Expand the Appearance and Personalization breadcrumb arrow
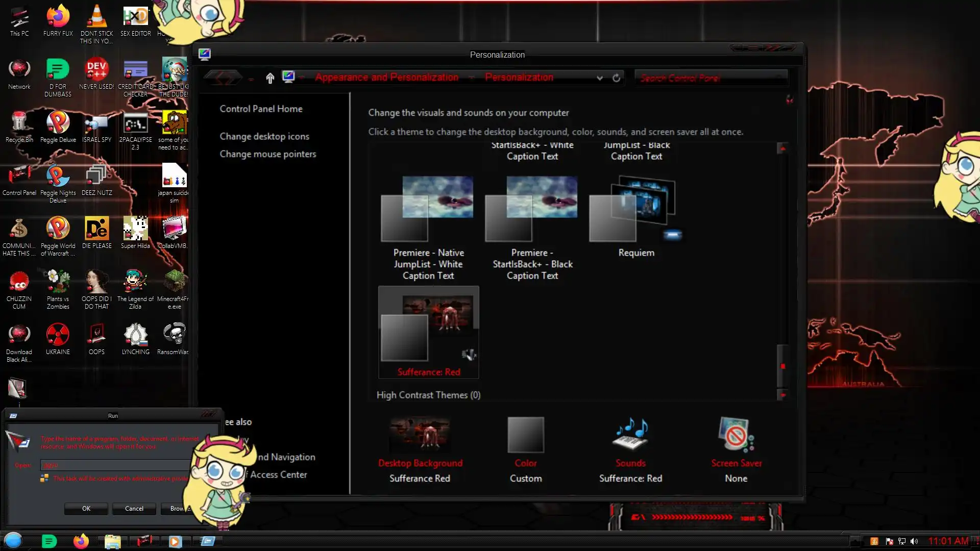This screenshot has height=551, width=980. [302, 78]
